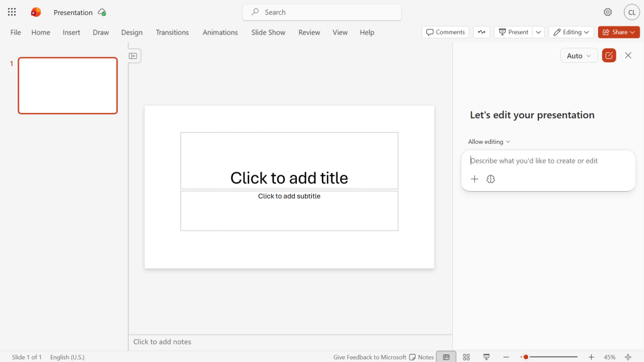Screen dimensions: 644x362
Task: Switch to Normal view
Action: tap(446, 357)
